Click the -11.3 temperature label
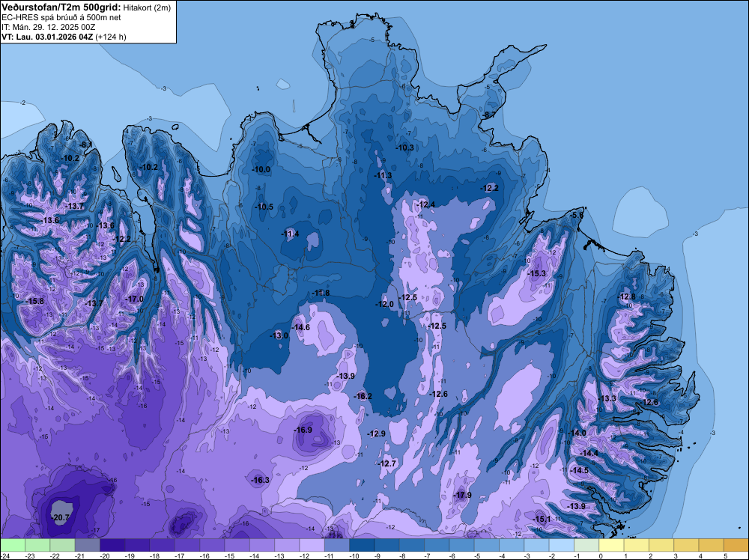The height and width of the screenshot is (560, 749). [383, 175]
